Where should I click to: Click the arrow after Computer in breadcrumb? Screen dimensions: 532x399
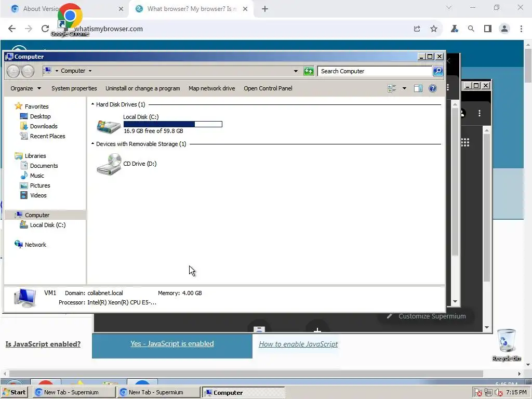point(90,71)
